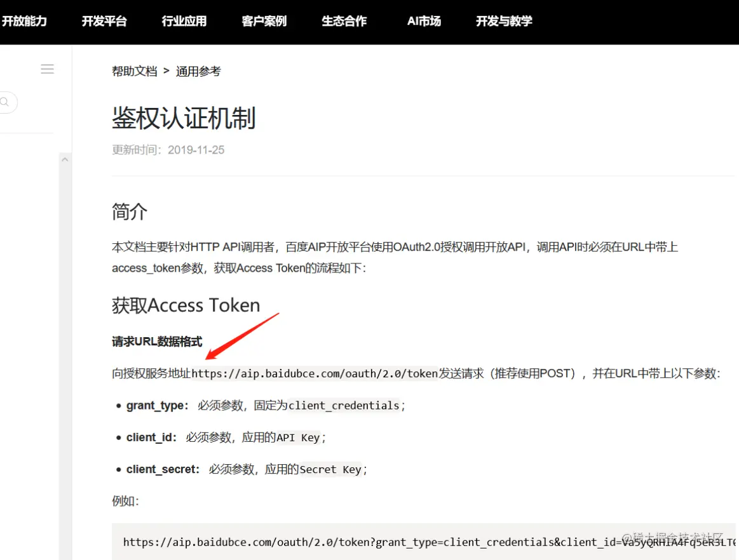The image size is (739, 560).
Task: Navigate to 帮助文档 via breadcrumb
Action: [134, 71]
